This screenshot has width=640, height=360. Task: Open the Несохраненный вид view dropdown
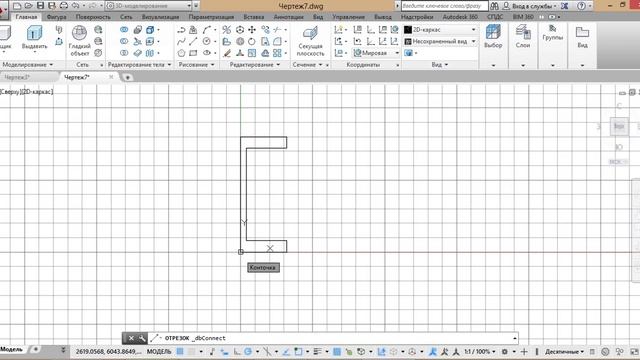pyautogui.click(x=440, y=41)
